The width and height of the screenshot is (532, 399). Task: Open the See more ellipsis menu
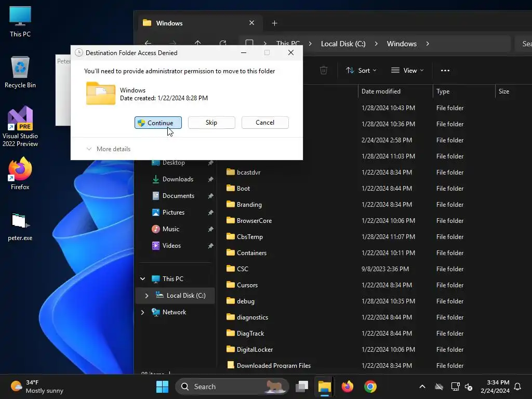(x=445, y=70)
